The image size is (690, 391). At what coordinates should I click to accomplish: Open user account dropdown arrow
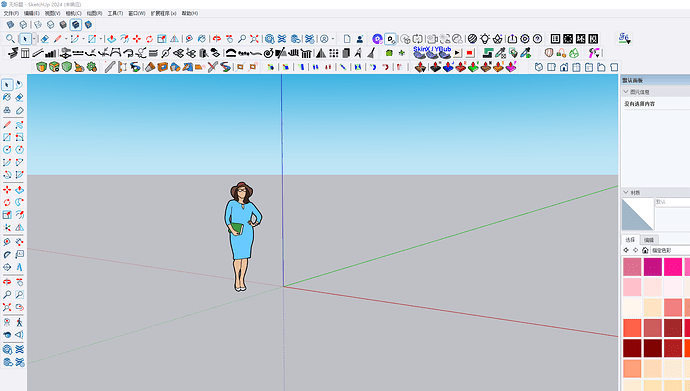[x=333, y=39]
